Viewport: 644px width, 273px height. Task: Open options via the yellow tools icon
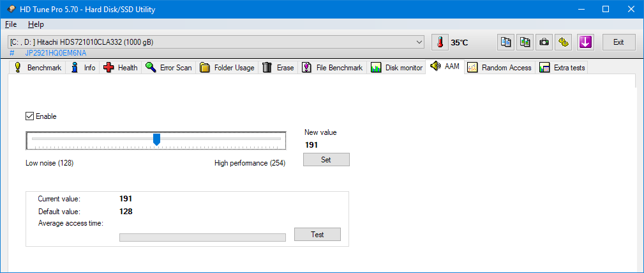(563, 42)
